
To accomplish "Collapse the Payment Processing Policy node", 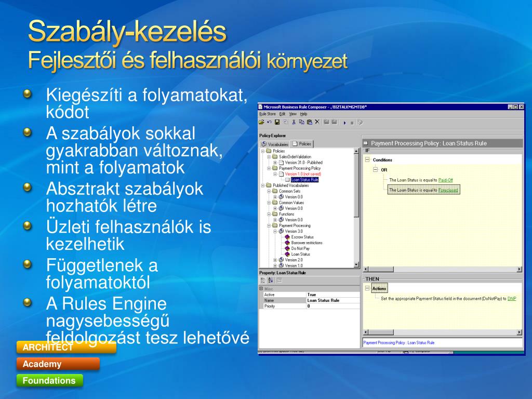I will pyautogui.click(x=269, y=168).
